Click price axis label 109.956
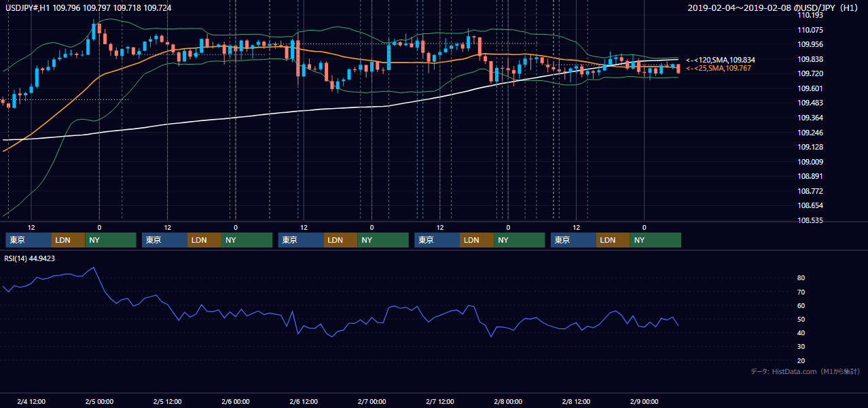The width and height of the screenshot is (868, 408). pyautogui.click(x=810, y=44)
